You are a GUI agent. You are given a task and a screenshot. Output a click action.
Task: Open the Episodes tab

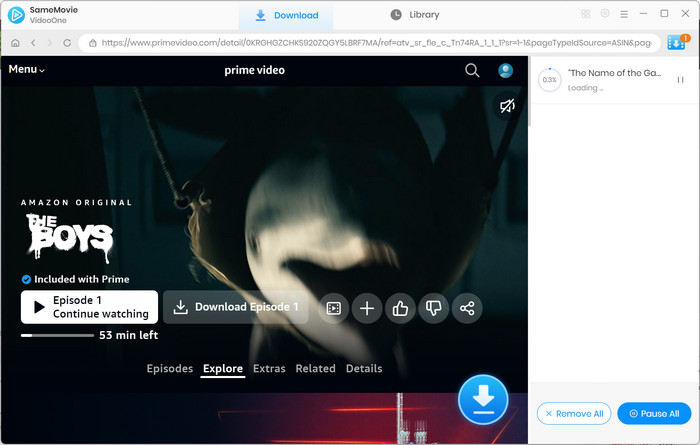coord(170,368)
